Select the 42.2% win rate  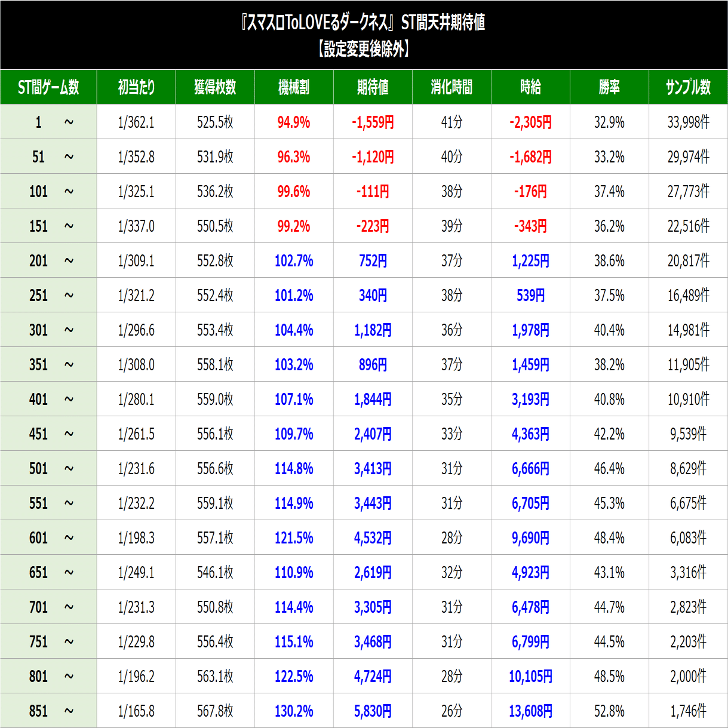[609, 434]
